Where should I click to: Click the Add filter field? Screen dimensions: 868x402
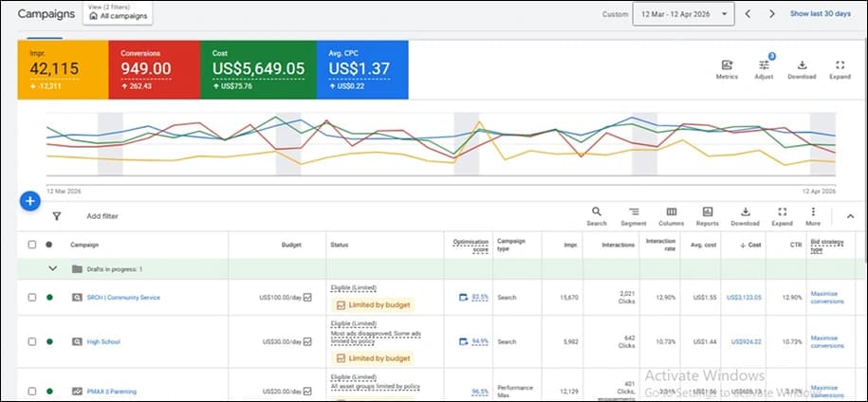pyautogui.click(x=102, y=216)
